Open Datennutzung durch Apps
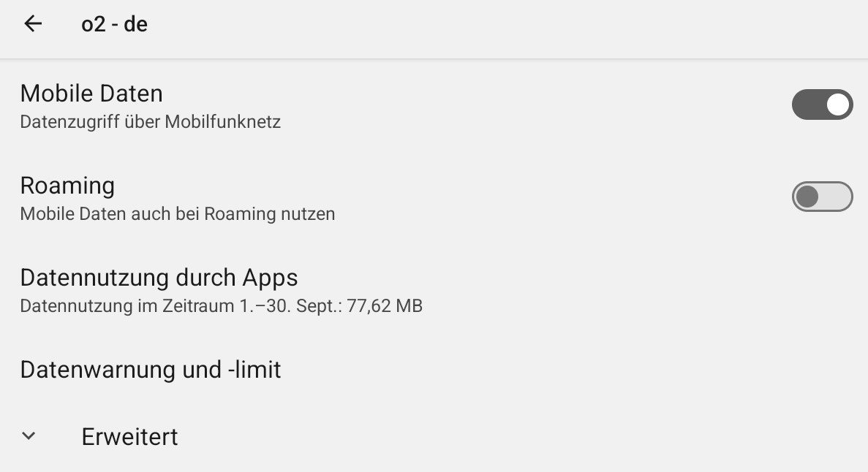The height and width of the screenshot is (472, 868). [434, 289]
